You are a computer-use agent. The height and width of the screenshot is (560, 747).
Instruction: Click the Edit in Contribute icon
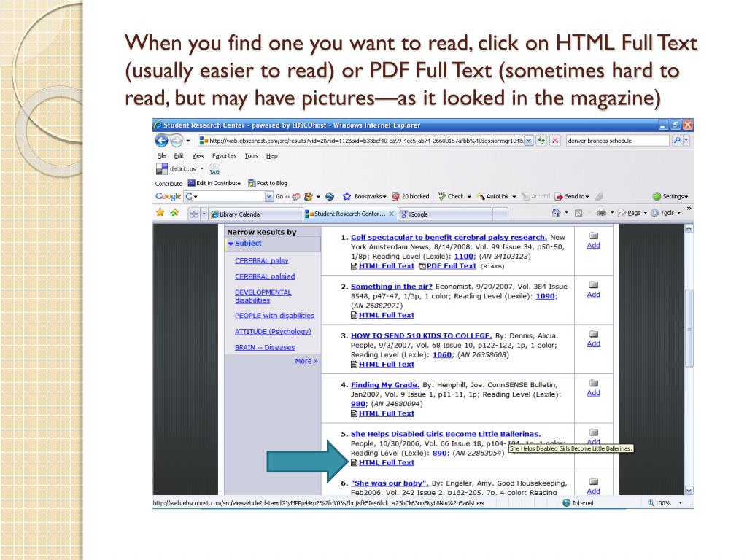192,183
